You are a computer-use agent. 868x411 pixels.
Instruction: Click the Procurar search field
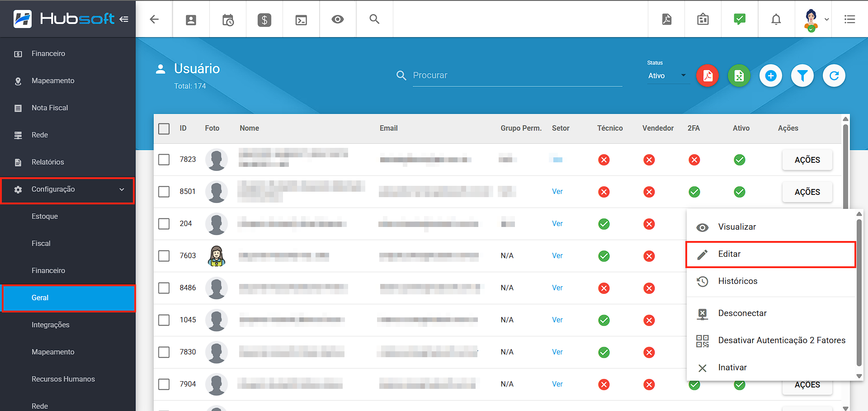click(517, 76)
